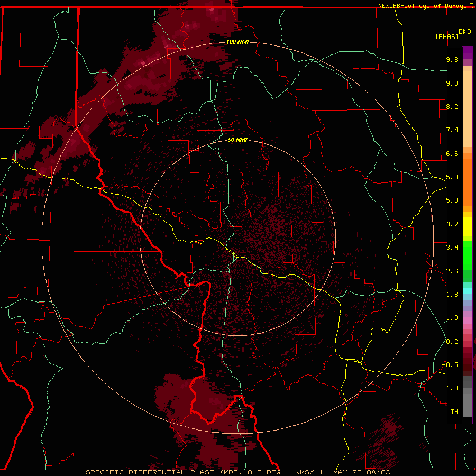Click the pink color bar segment near 1.0
The width and height of the screenshot is (476, 476).
point(467,321)
